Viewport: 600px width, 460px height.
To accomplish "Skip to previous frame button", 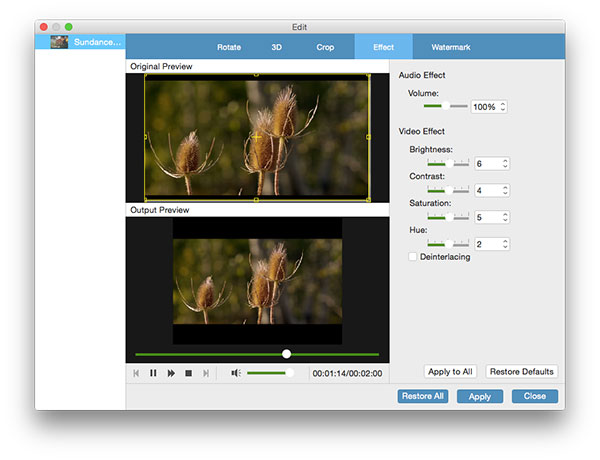I will [x=136, y=373].
